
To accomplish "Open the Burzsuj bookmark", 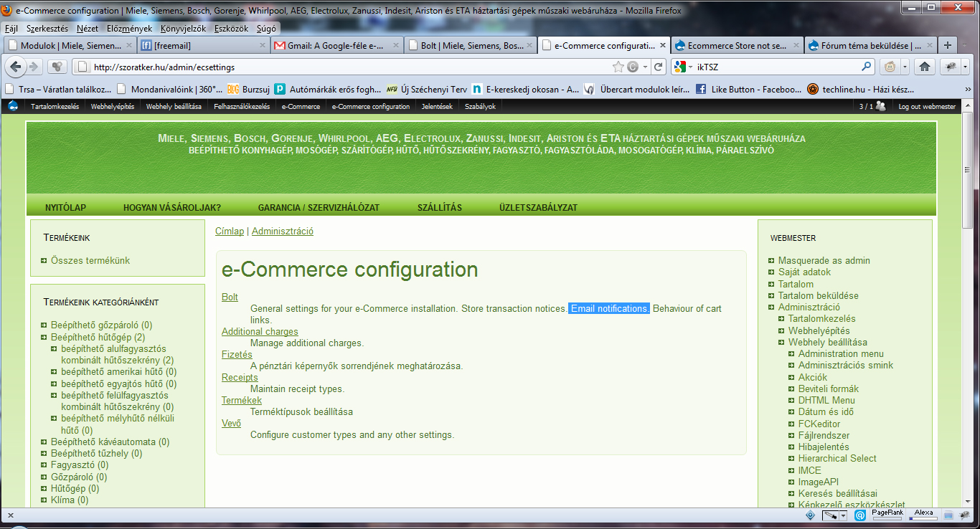I will point(248,90).
